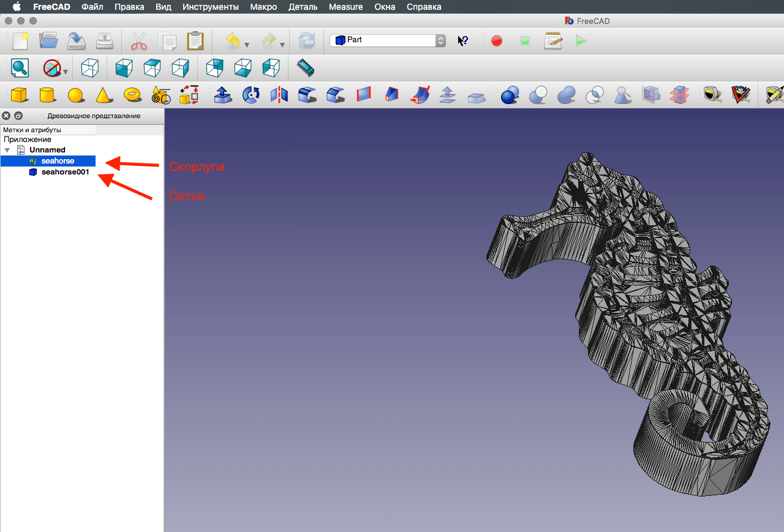The width and height of the screenshot is (784, 532).
Task: Expand the undo history dropdown arrow
Action: [247, 45]
